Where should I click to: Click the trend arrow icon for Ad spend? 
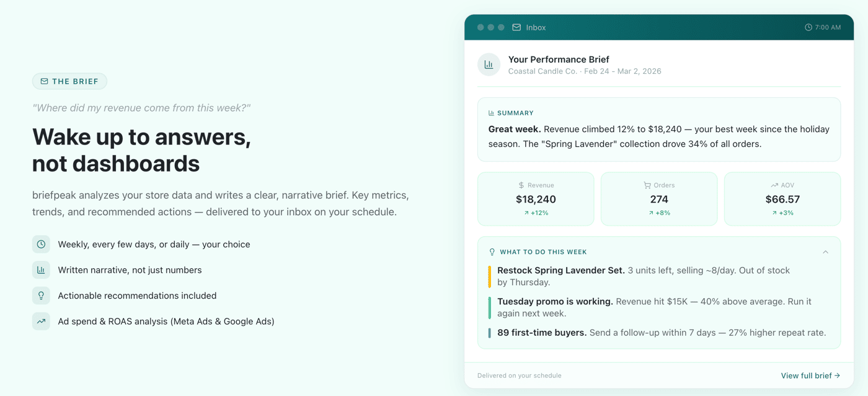(x=41, y=321)
